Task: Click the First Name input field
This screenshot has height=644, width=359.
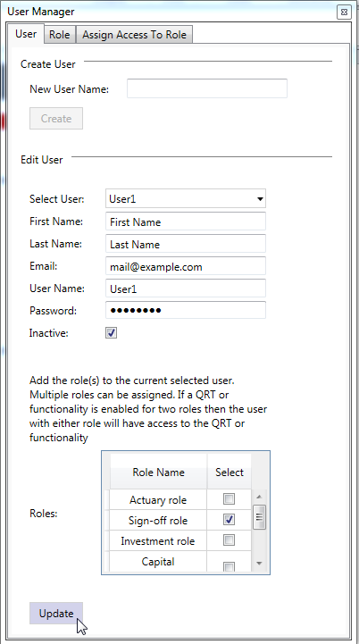Action: [x=186, y=222]
